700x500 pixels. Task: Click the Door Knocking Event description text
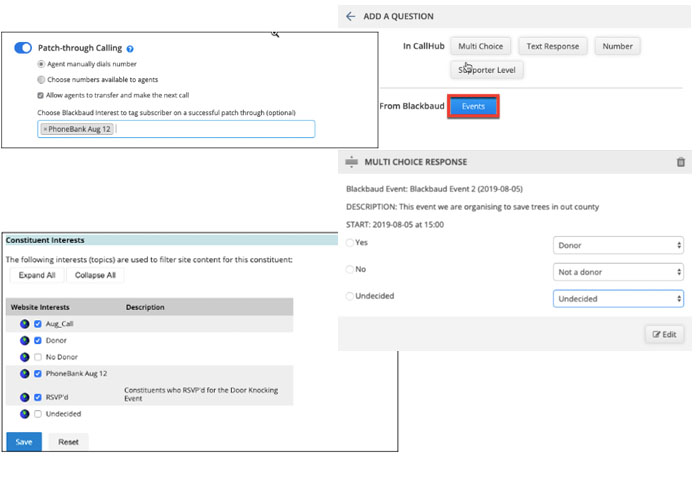pyautogui.click(x=201, y=394)
